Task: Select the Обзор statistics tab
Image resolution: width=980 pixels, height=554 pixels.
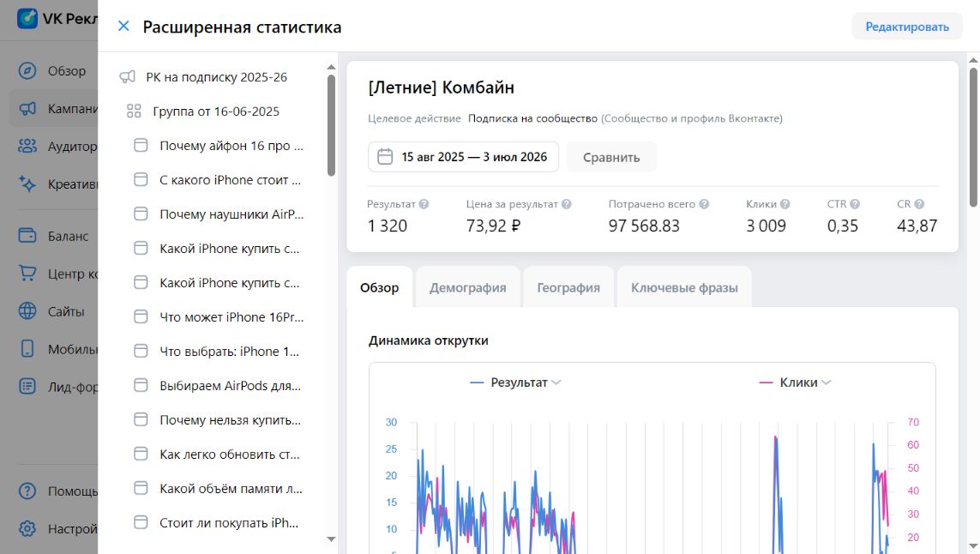Action: [x=379, y=287]
